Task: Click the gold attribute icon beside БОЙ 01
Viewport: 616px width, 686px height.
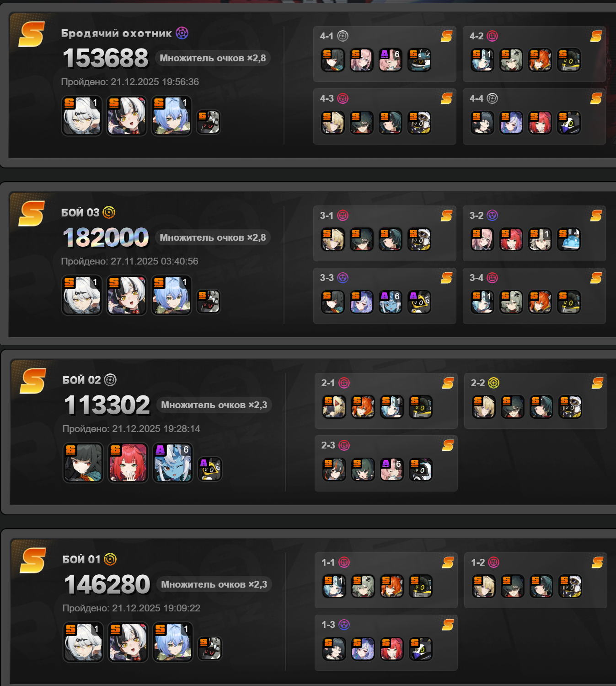Action: [110, 559]
